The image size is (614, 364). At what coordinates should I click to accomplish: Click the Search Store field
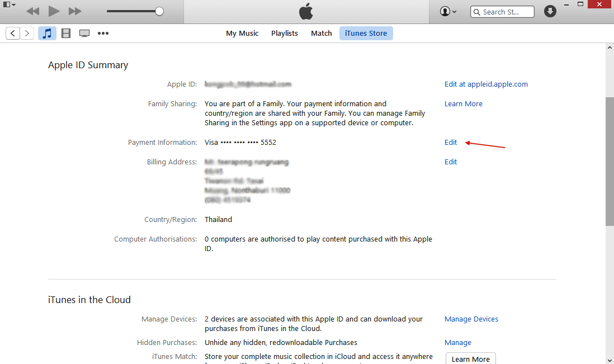502,12
